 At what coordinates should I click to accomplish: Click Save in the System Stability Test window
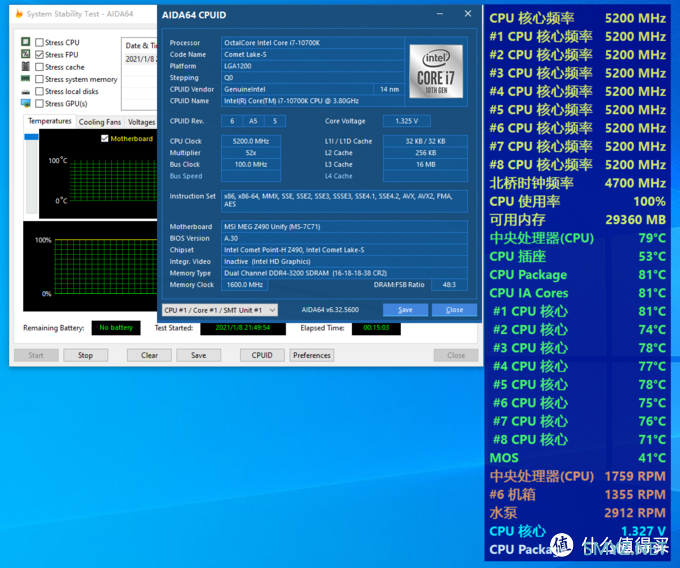point(199,355)
